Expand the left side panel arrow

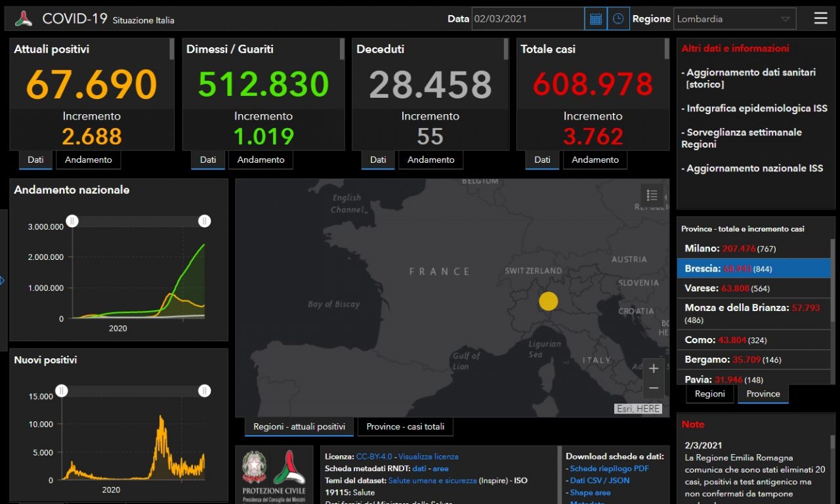[3, 280]
